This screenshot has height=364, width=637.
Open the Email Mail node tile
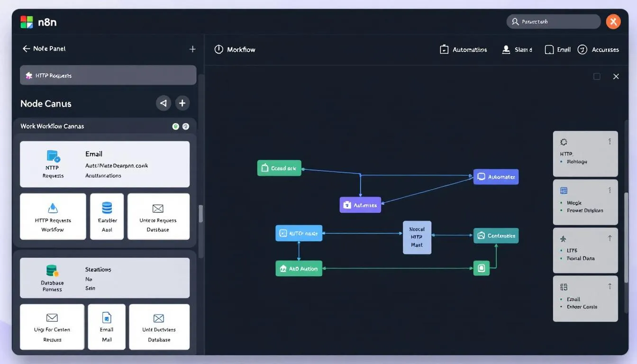[x=107, y=327]
